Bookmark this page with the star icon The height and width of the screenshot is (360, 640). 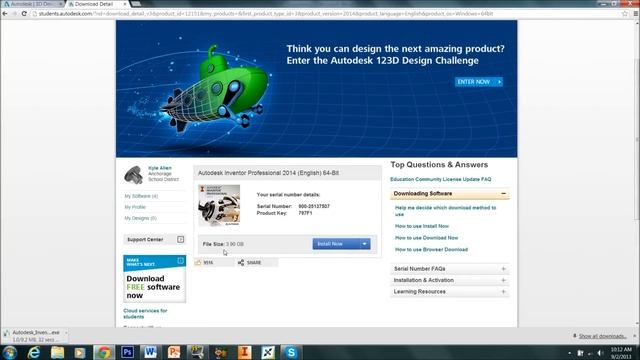pyautogui.click(x=624, y=13)
